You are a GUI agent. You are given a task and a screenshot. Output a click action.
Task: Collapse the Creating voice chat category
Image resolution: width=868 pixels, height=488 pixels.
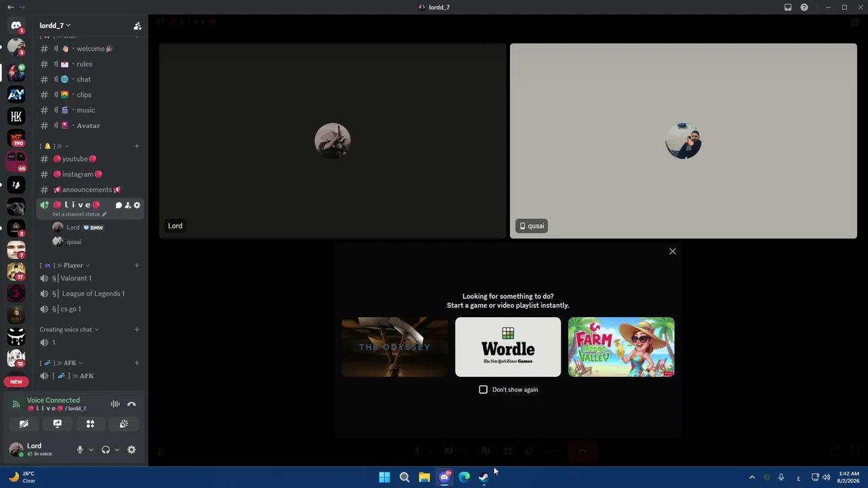point(68,329)
